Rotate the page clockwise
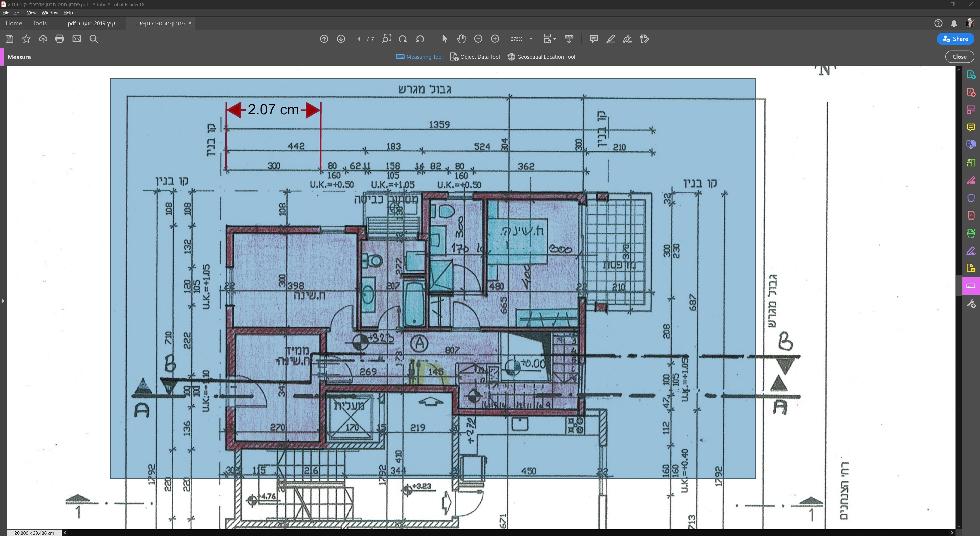The height and width of the screenshot is (536, 980). pos(403,39)
